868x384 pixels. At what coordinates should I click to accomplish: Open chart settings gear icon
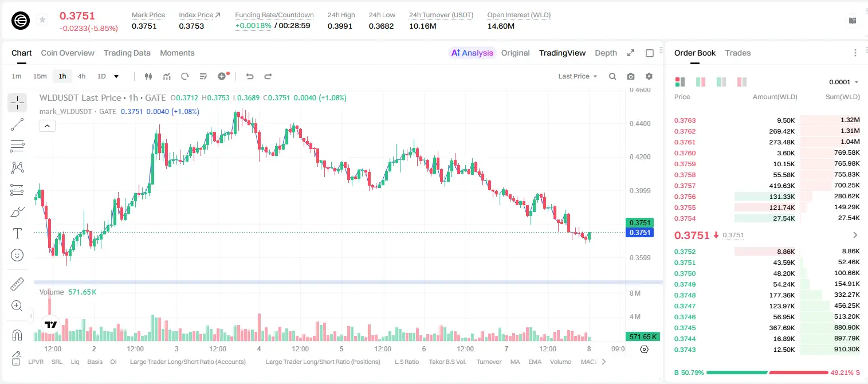(649, 76)
